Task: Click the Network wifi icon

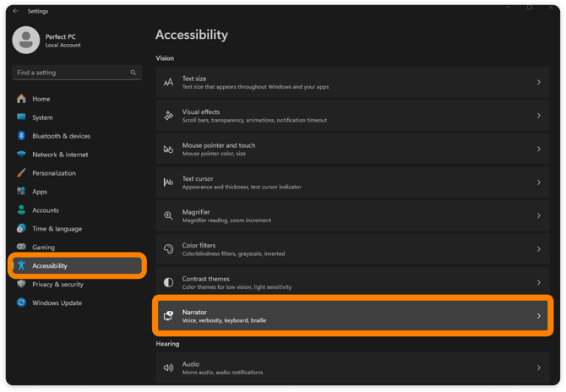Action: click(21, 154)
